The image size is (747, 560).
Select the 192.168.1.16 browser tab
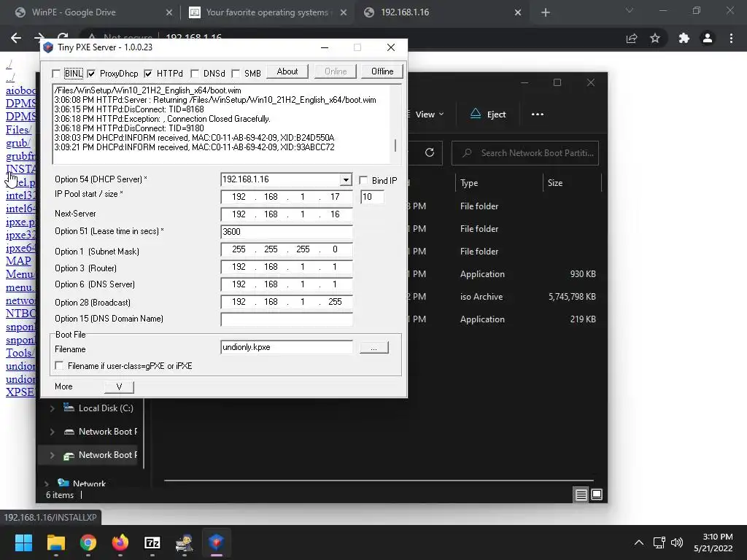(405, 12)
